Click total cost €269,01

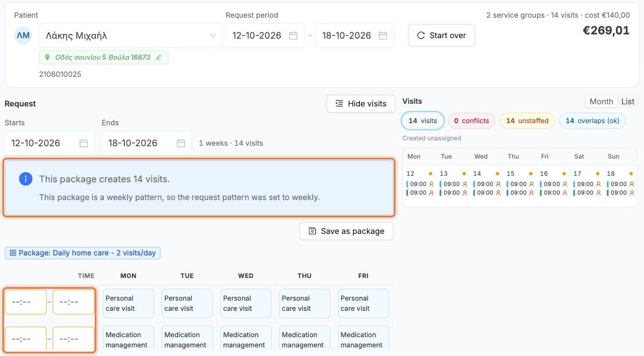606,31
